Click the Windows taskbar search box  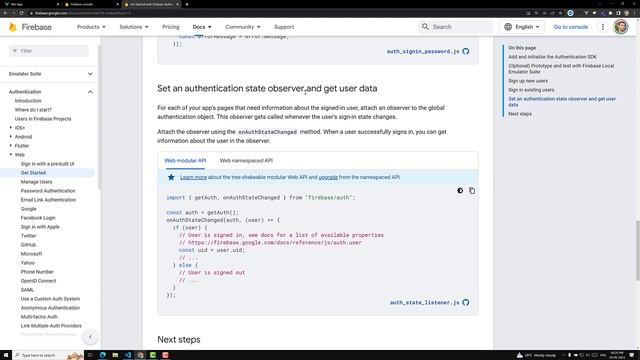pyautogui.click(x=48, y=355)
